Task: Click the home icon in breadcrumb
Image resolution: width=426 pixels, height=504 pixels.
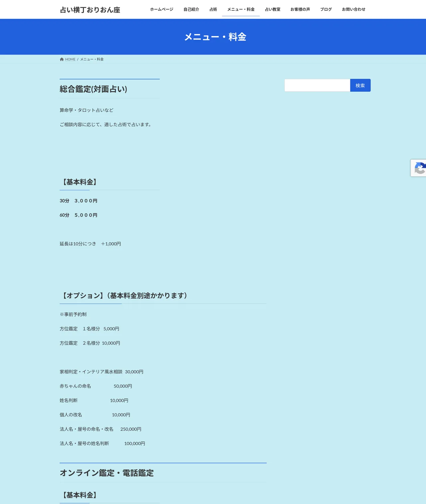Action: pyautogui.click(x=62, y=59)
